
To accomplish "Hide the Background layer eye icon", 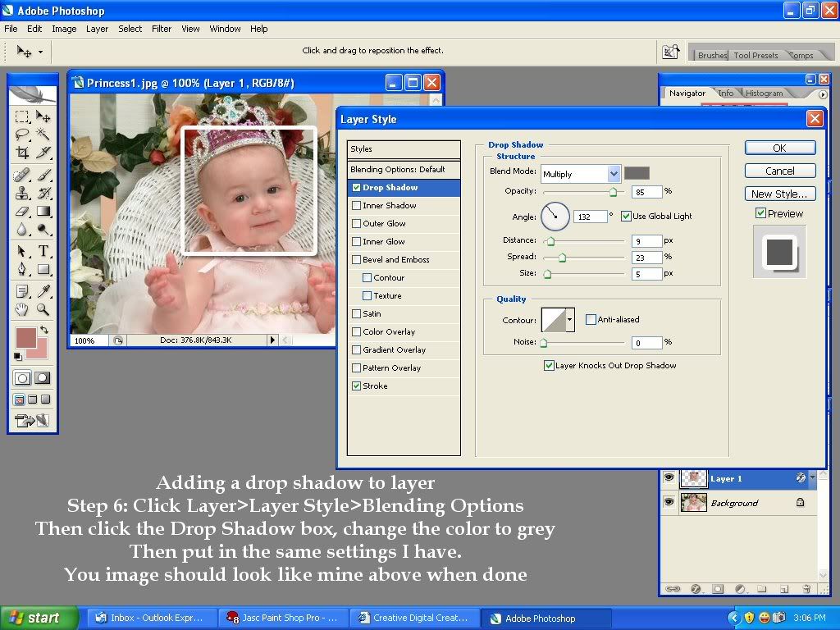I will point(669,502).
